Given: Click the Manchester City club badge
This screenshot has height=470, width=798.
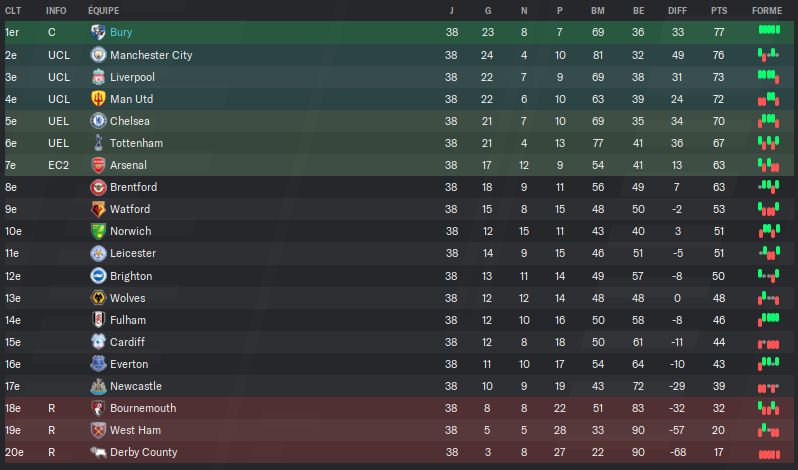Looking at the screenshot, I should point(98,54).
